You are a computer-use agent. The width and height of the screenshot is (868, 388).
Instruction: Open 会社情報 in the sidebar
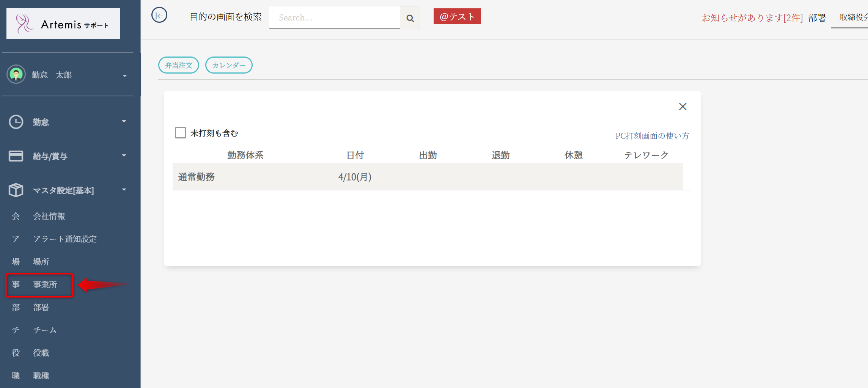point(49,216)
